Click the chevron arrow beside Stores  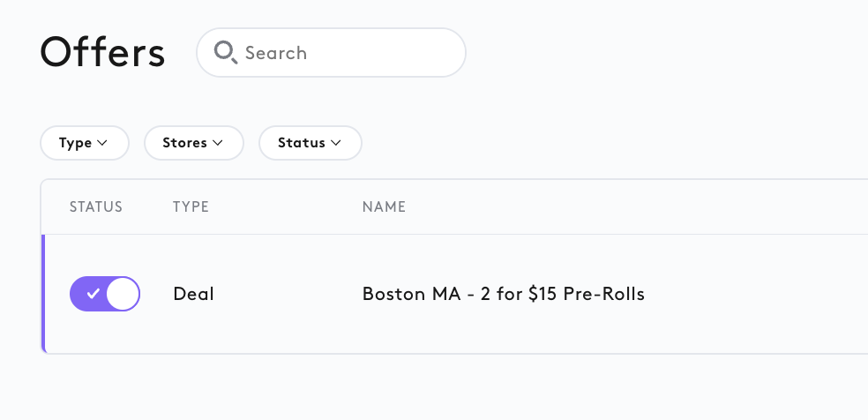pyautogui.click(x=218, y=143)
